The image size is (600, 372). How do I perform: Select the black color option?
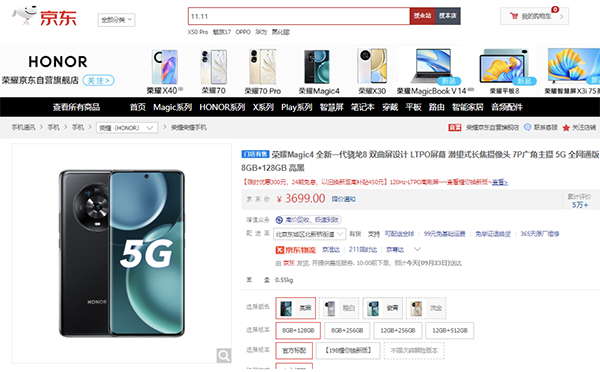tap(295, 308)
